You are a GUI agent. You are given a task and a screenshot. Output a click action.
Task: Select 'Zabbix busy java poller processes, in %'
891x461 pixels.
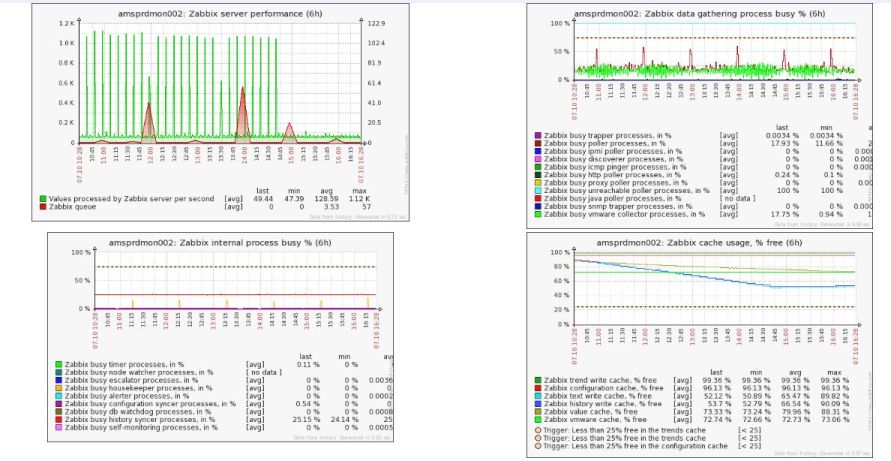612,199
